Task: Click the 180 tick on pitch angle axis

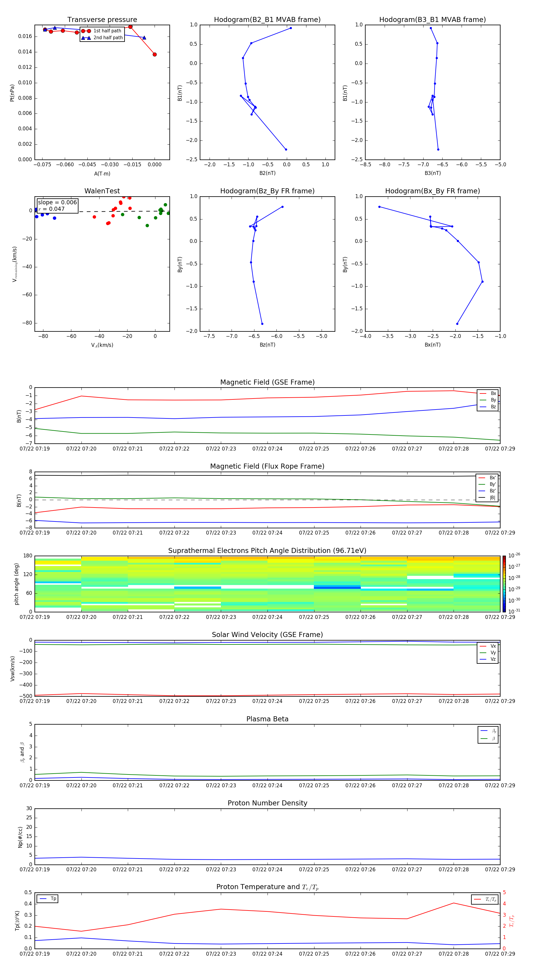Action: pyautogui.click(x=28, y=556)
